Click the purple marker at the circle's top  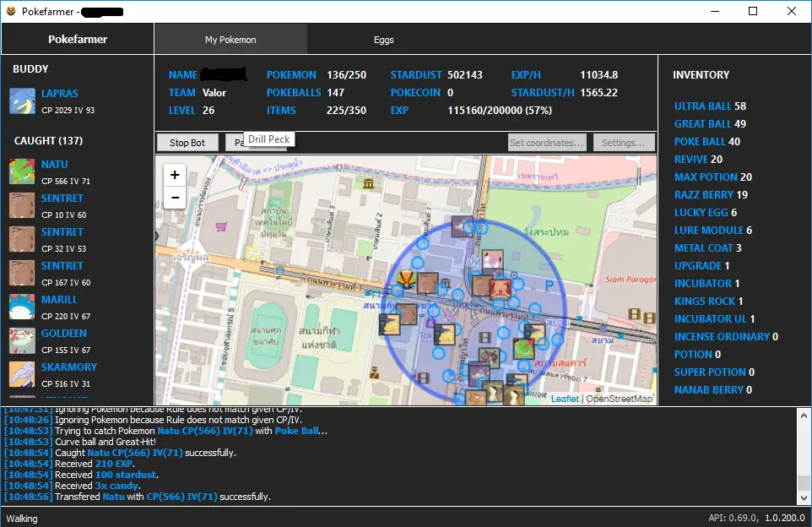pyautogui.click(x=462, y=226)
